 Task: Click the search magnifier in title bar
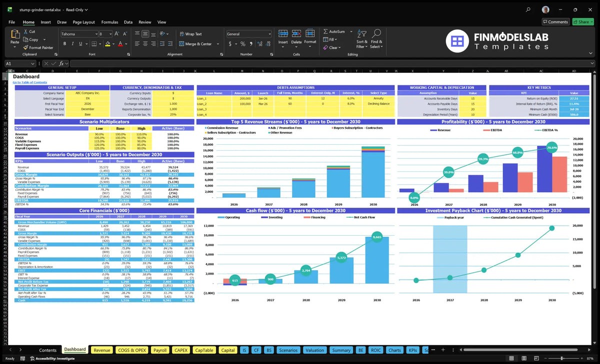pyautogui.click(x=528, y=9)
